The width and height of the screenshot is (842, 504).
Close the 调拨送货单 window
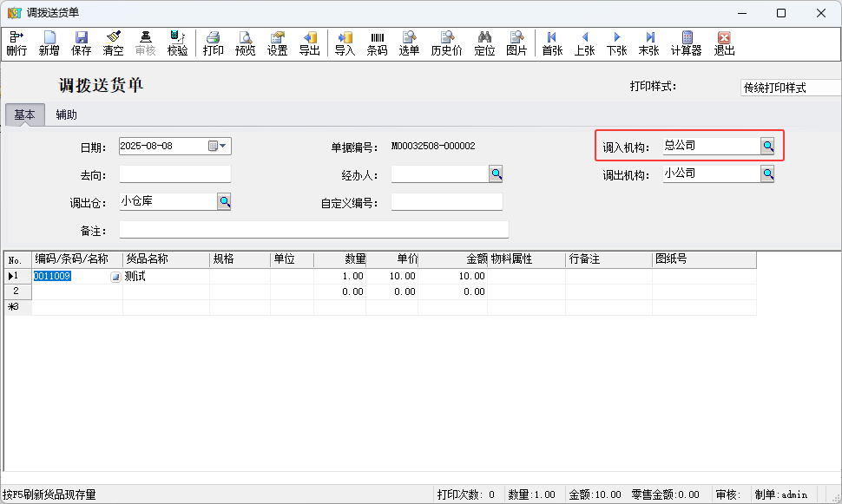pyautogui.click(x=821, y=13)
